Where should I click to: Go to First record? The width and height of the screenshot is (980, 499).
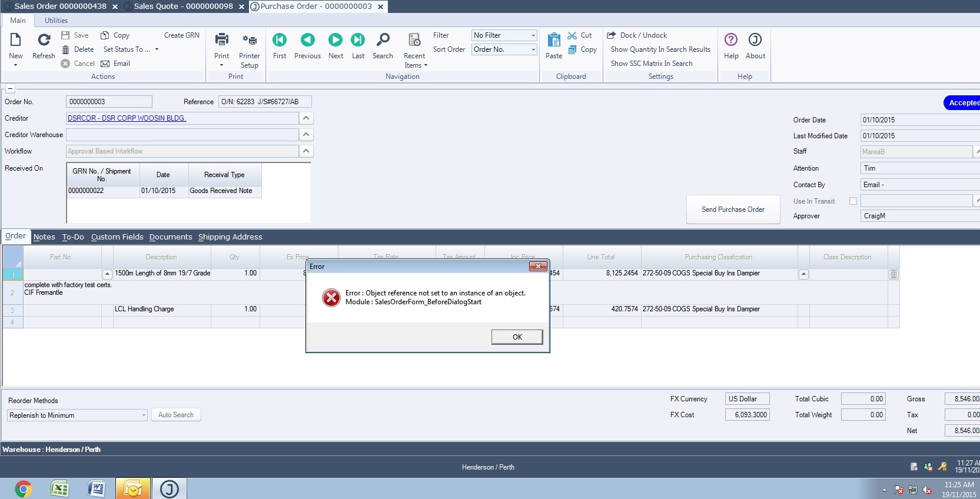coord(280,40)
